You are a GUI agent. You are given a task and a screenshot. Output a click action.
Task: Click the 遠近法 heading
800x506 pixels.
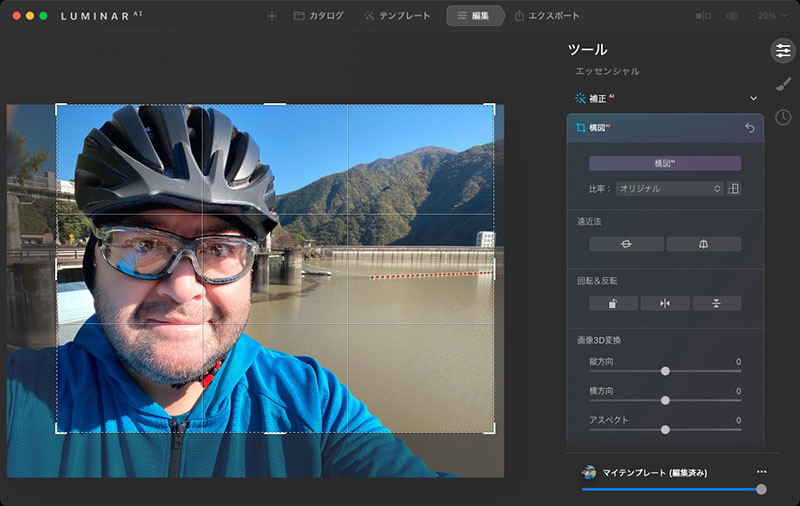[589, 221]
